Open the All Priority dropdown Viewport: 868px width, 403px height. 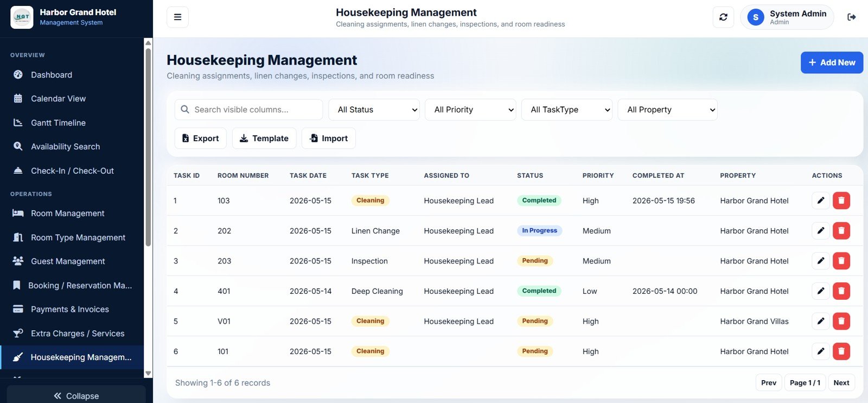pos(470,109)
